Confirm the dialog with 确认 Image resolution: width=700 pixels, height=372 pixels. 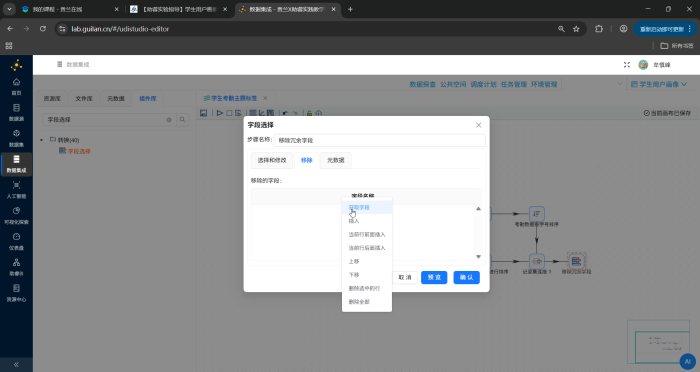click(467, 277)
